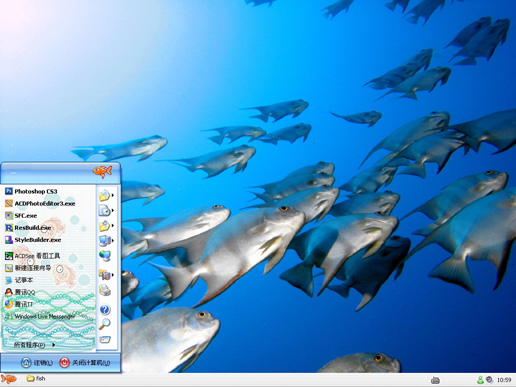Click the Log Off (注销) button
The height and width of the screenshot is (387, 516).
(x=37, y=363)
